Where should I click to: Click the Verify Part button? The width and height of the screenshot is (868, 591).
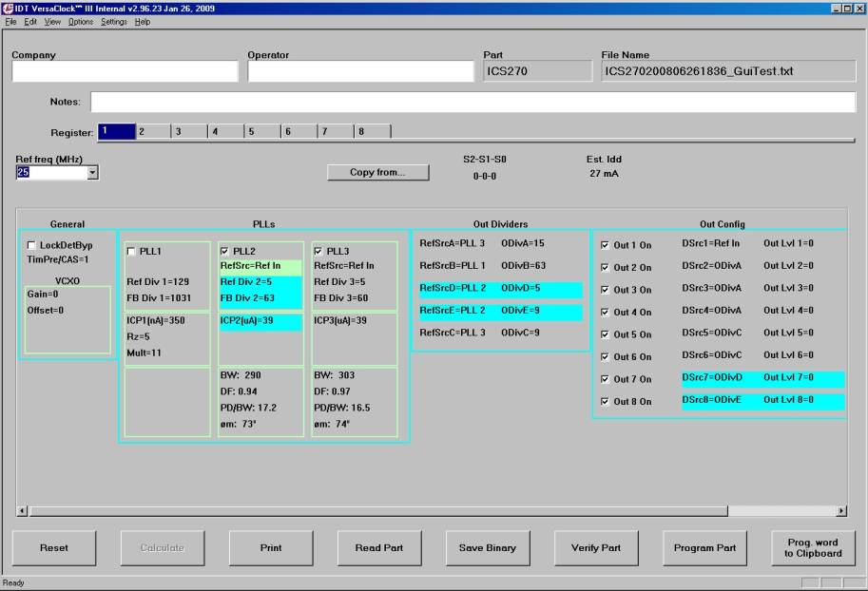596,548
